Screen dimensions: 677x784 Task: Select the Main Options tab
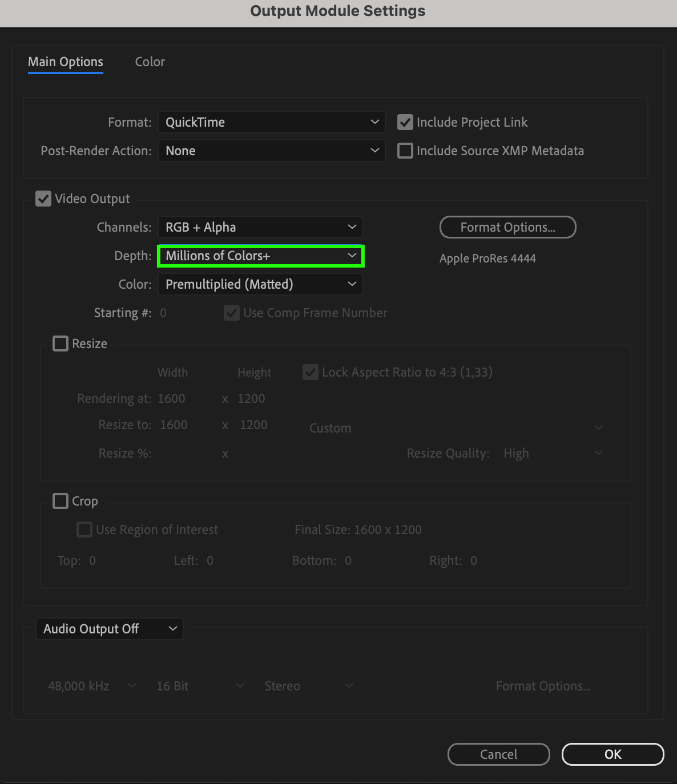[66, 62]
